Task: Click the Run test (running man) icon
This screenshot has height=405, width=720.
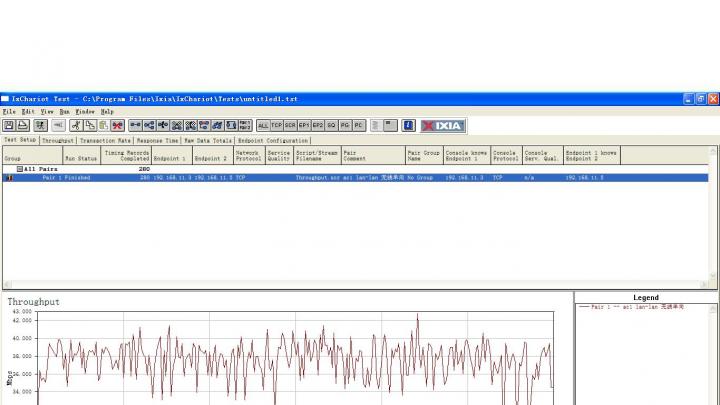Action: pos(40,125)
